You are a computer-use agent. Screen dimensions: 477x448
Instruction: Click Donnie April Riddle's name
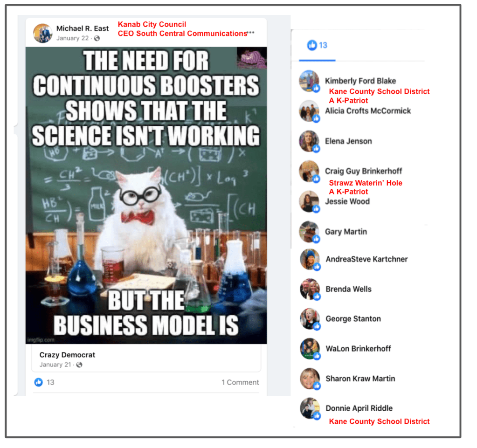[359, 408]
